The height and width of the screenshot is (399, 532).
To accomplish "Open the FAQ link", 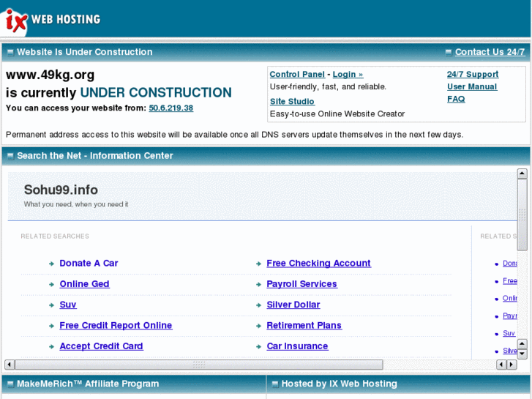I will [x=456, y=99].
